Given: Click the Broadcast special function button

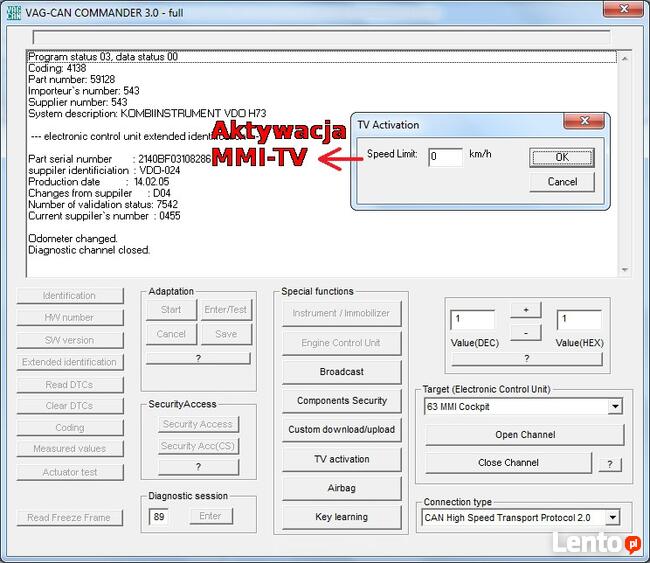Looking at the screenshot, I should [341, 372].
